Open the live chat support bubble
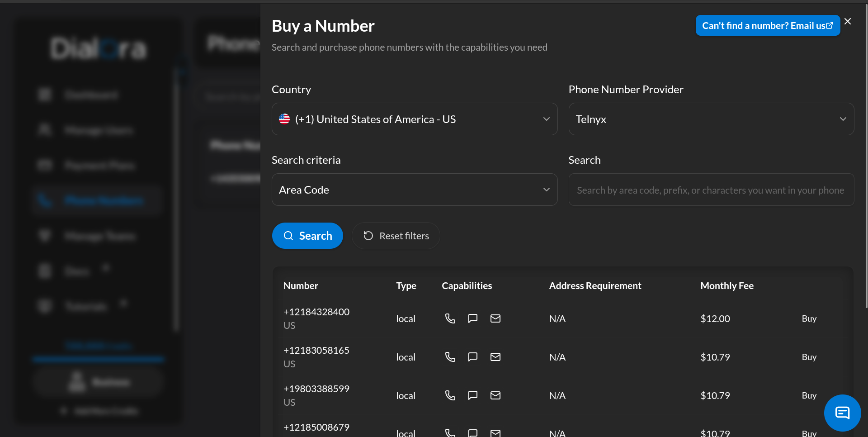 tap(842, 413)
